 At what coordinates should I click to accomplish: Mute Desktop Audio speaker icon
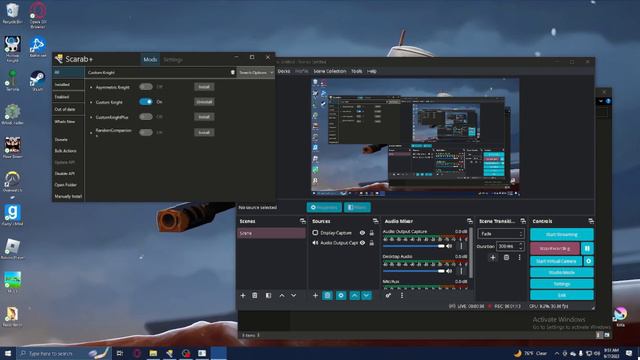449,271
